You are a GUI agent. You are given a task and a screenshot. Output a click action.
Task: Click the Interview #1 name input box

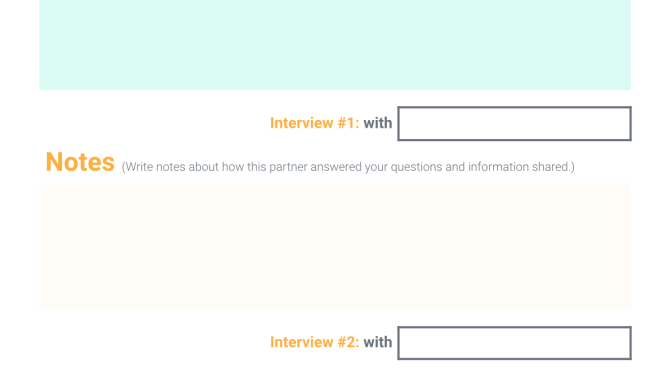click(x=514, y=123)
